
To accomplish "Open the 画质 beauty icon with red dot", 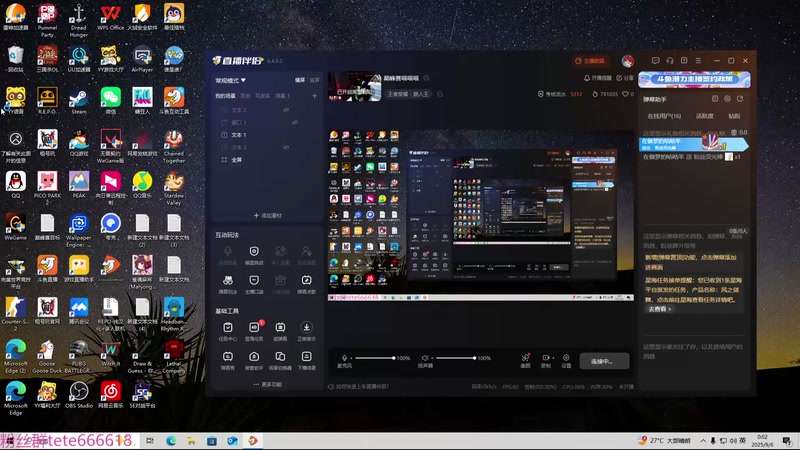I will click(525, 358).
